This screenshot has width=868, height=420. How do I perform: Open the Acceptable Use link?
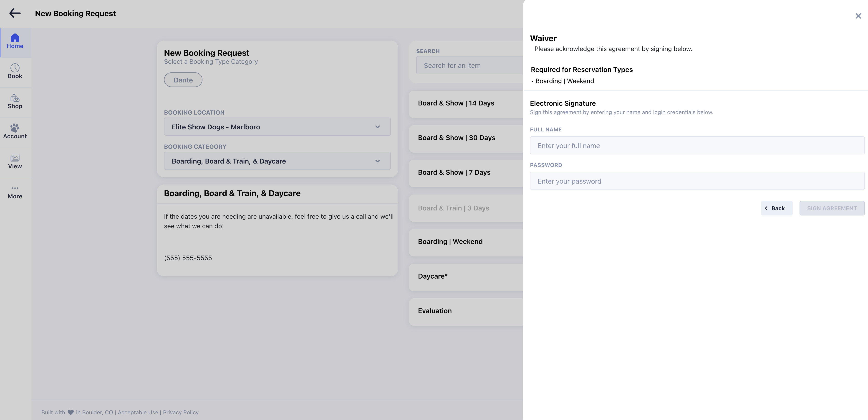pyautogui.click(x=138, y=412)
